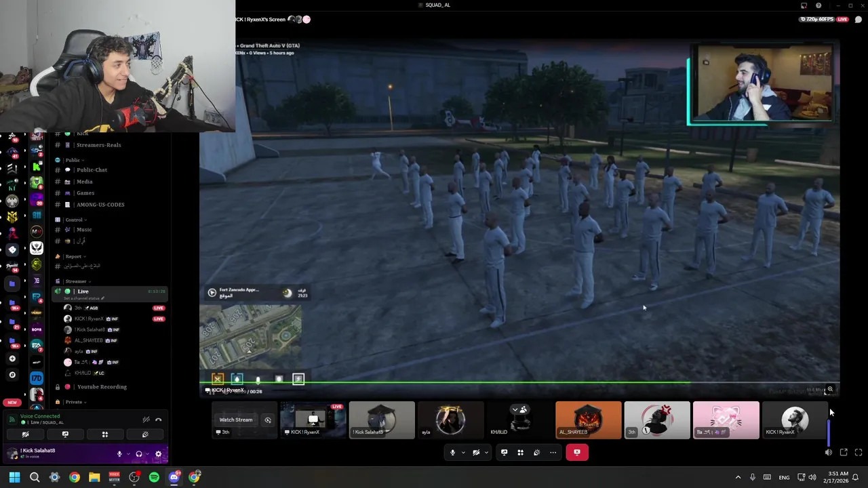Open File Explorer from taskbar
Screen dimensions: 868x488
tap(94, 477)
